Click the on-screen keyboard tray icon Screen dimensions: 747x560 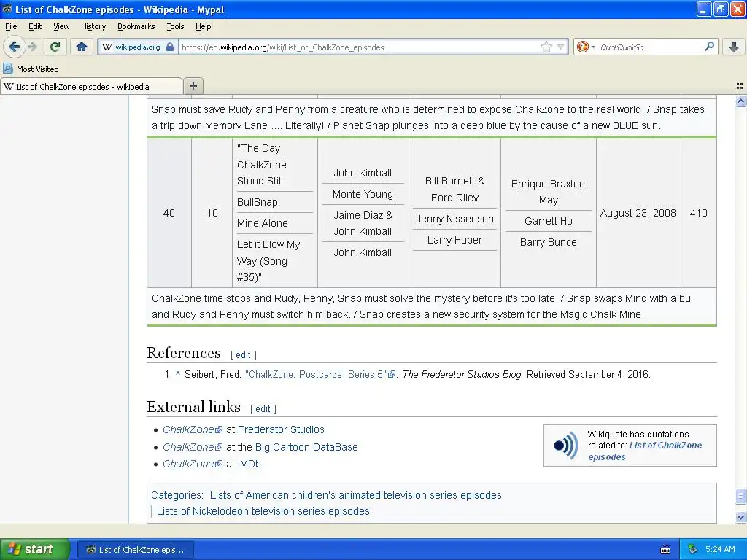tap(665, 550)
